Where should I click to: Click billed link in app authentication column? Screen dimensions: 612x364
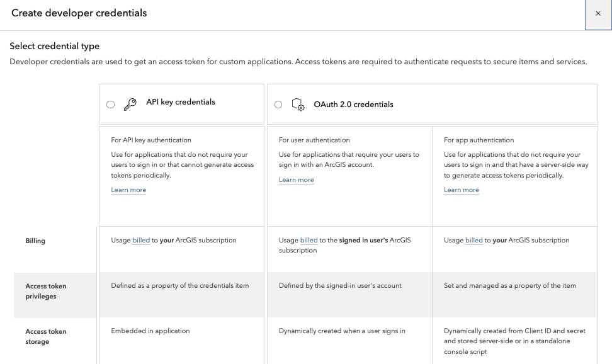(473, 240)
